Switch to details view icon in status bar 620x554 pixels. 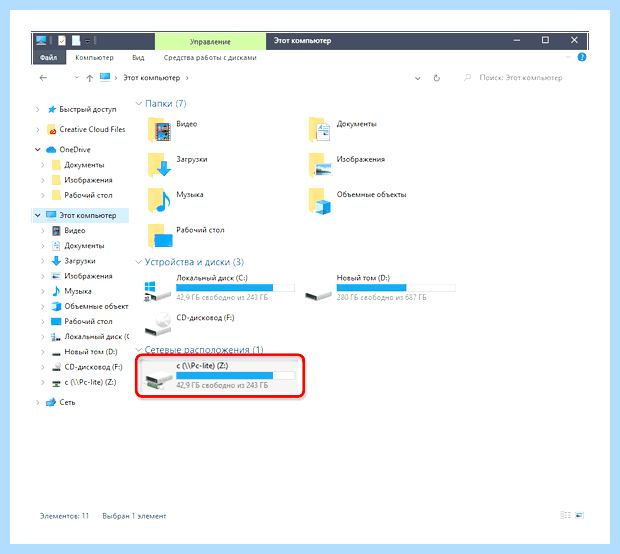[565, 515]
